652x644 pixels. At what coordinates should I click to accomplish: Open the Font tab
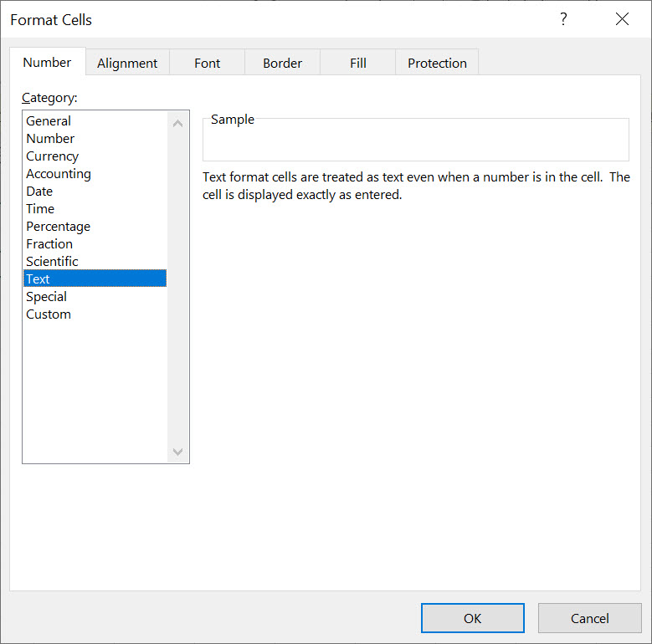tap(207, 64)
